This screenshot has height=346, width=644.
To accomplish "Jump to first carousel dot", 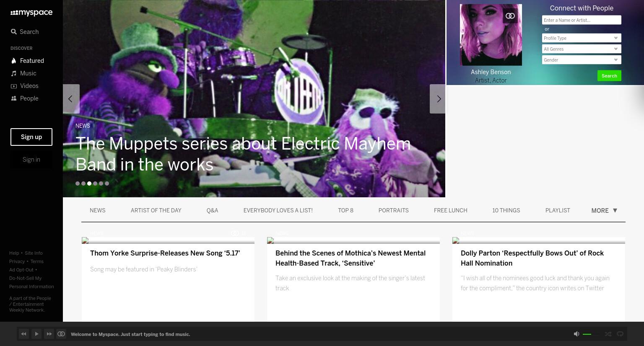I will tap(78, 183).
